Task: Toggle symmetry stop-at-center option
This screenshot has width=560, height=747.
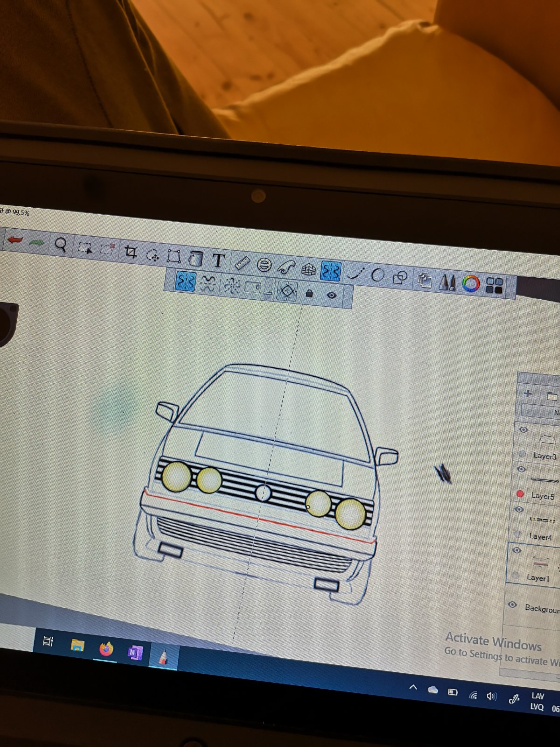Action: tap(287, 291)
